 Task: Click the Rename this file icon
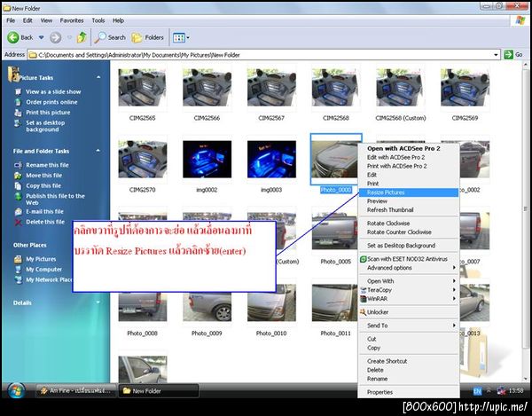[x=18, y=165]
